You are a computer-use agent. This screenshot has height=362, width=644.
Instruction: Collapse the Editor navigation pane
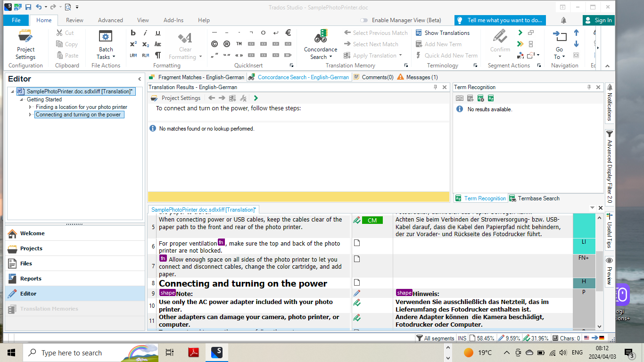140,79
